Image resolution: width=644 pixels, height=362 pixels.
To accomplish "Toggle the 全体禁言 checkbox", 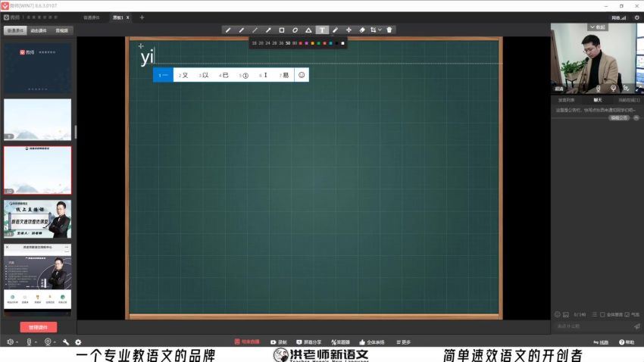I will (x=602, y=314).
